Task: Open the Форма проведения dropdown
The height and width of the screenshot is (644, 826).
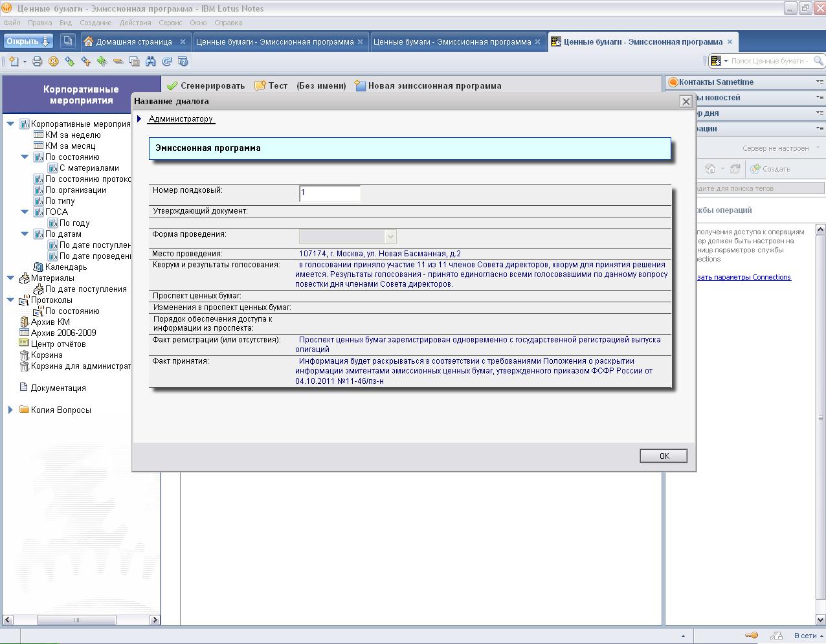Action: [390, 237]
